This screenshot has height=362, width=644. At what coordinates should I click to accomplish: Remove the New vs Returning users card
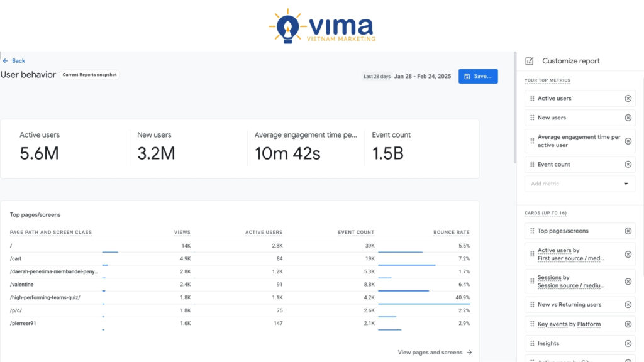(628, 305)
